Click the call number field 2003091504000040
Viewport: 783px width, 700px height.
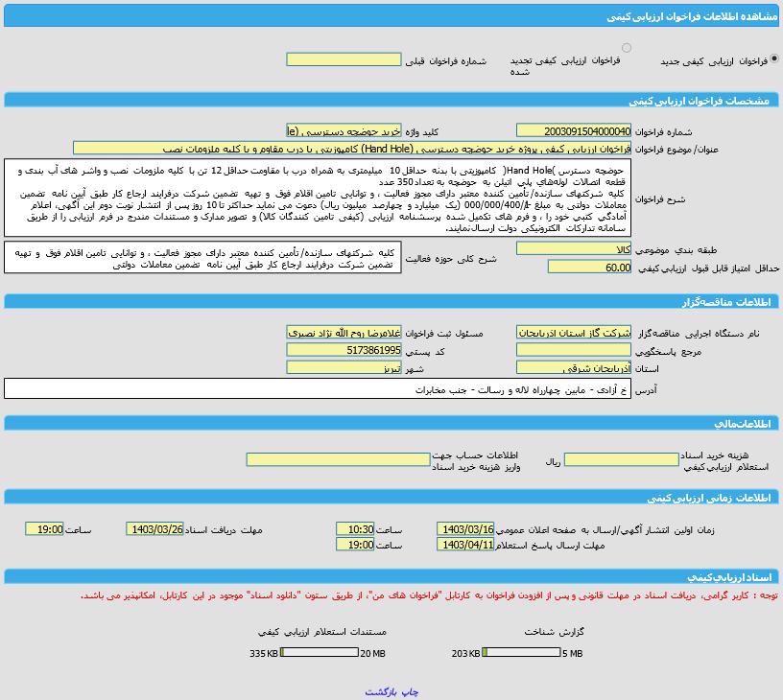(574, 131)
